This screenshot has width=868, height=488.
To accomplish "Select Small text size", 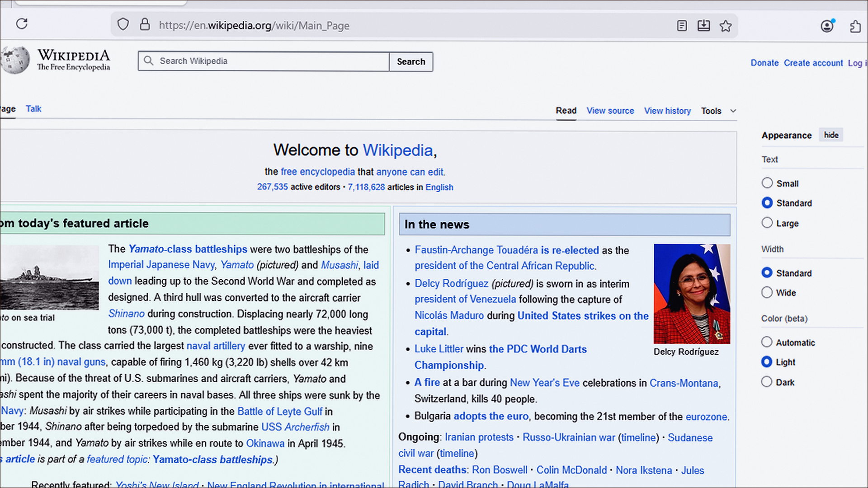I will pos(767,183).
